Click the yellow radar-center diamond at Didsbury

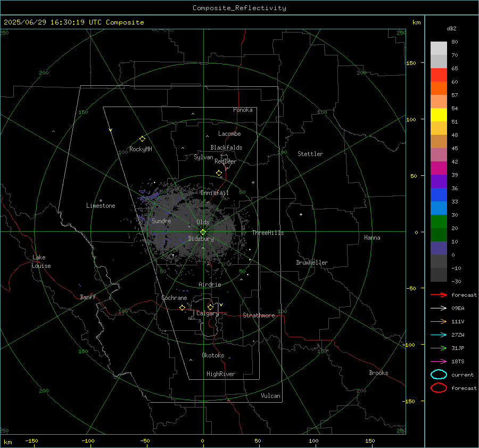click(x=203, y=232)
